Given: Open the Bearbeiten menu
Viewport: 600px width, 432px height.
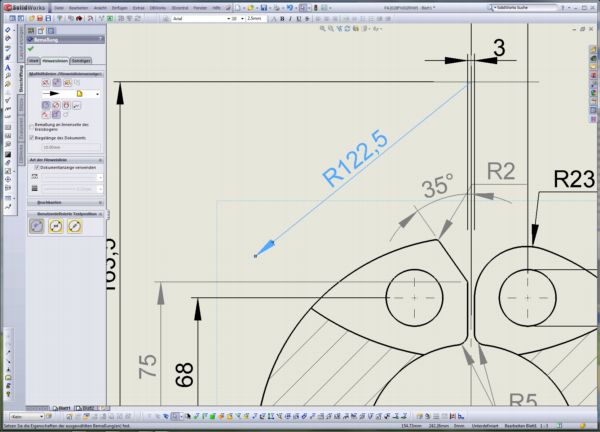Looking at the screenshot, I should click(78, 8).
